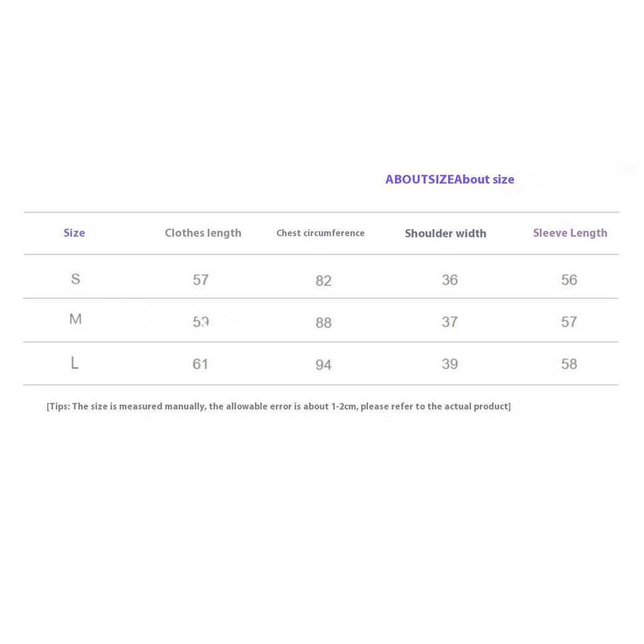Click clothes length value 61
This screenshot has height=644, width=644.
pos(200,364)
